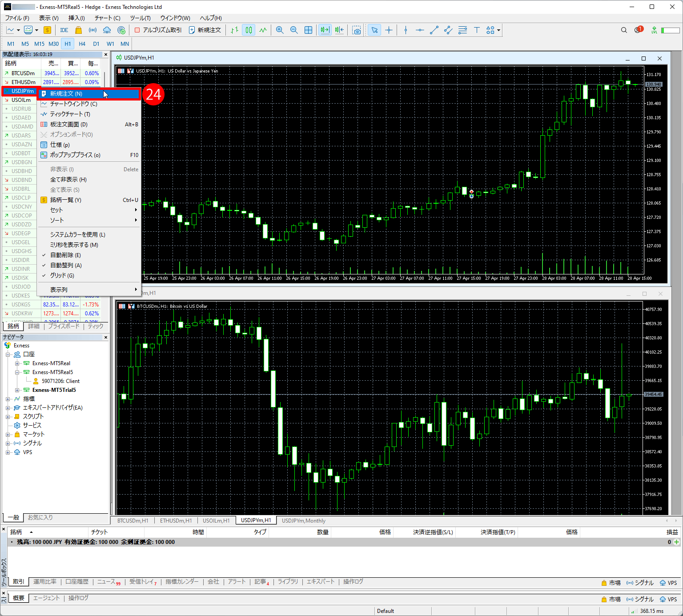Click the Default profile in status bar
Screen dimensions: 683x616
pyautogui.click(x=386, y=611)
